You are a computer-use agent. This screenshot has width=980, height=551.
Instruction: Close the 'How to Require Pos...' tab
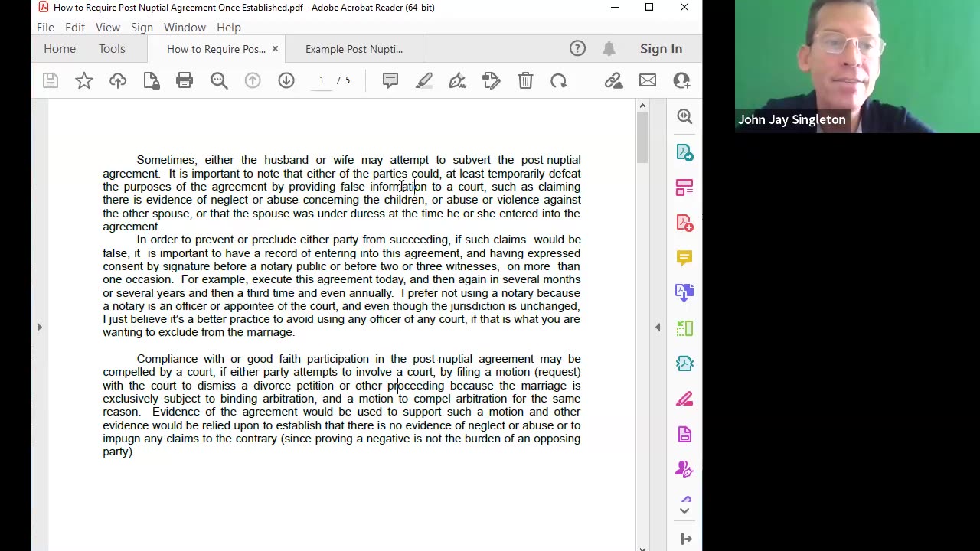point(275,49)
